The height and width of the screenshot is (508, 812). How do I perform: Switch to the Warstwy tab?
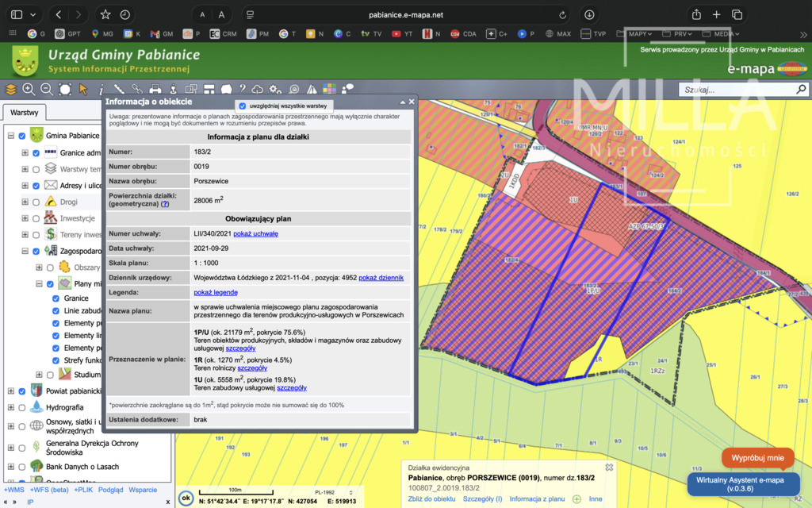pos(25,113)
